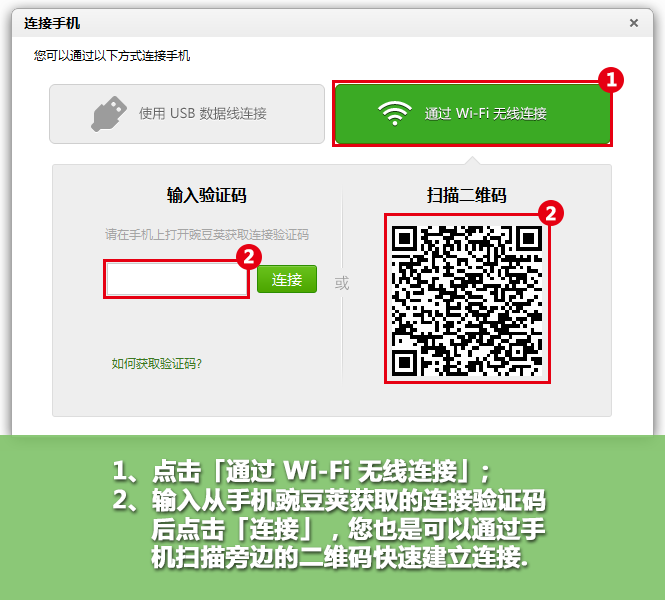
Task: Click the red 2 badge on QR code
Action: click(550, 213)
